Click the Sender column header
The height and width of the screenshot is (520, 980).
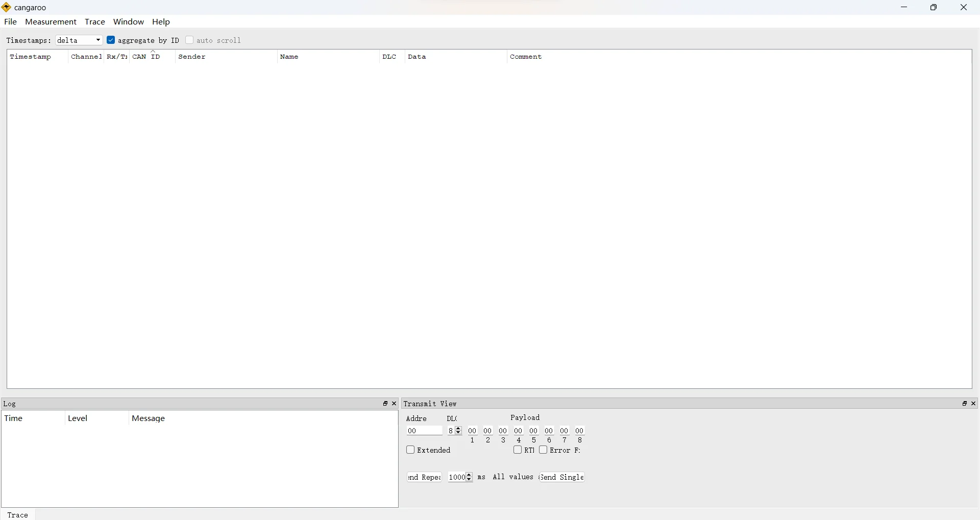pyautogui.click(x=227, y=57)
